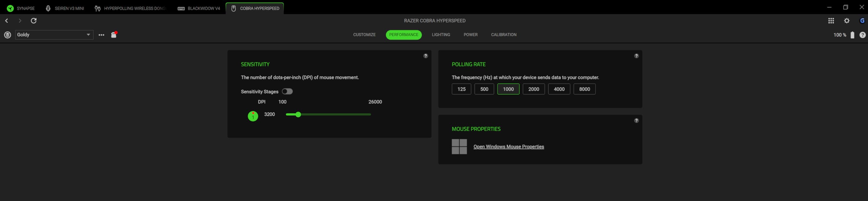Click the Windows logo in Mouse Properties

click(x=459, y=147)
